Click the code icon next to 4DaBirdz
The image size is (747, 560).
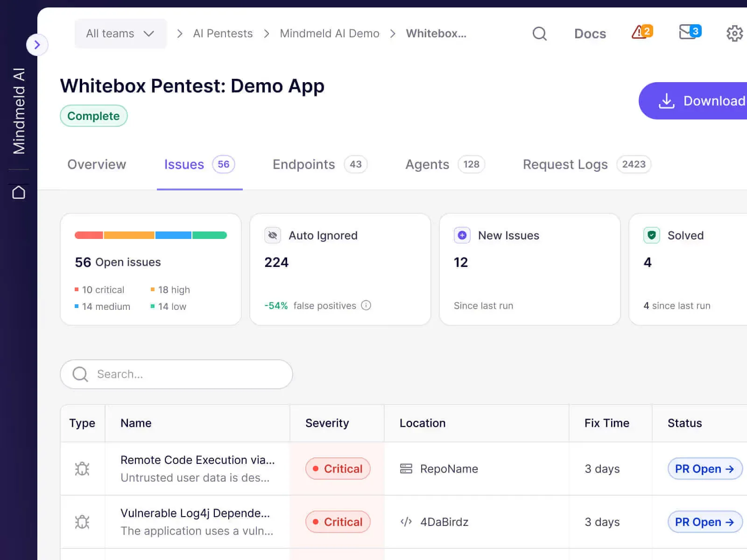[406, 522]
